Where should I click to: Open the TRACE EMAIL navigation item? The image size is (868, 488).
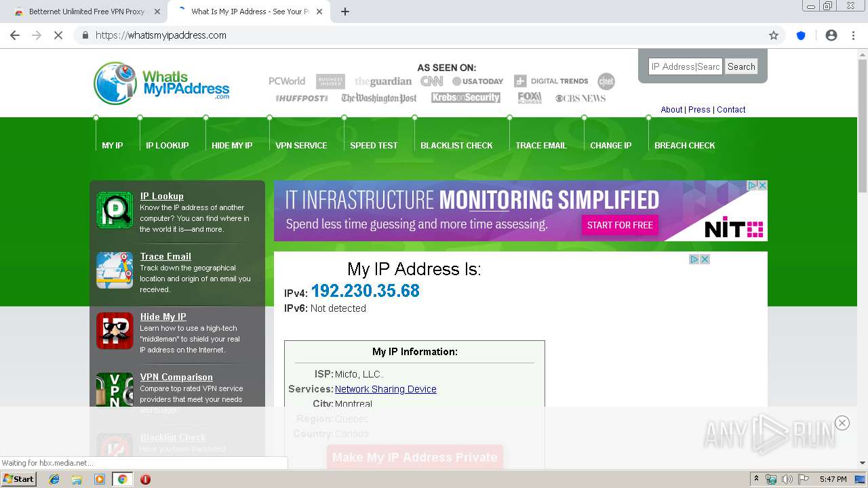click(x=541, y=146)
